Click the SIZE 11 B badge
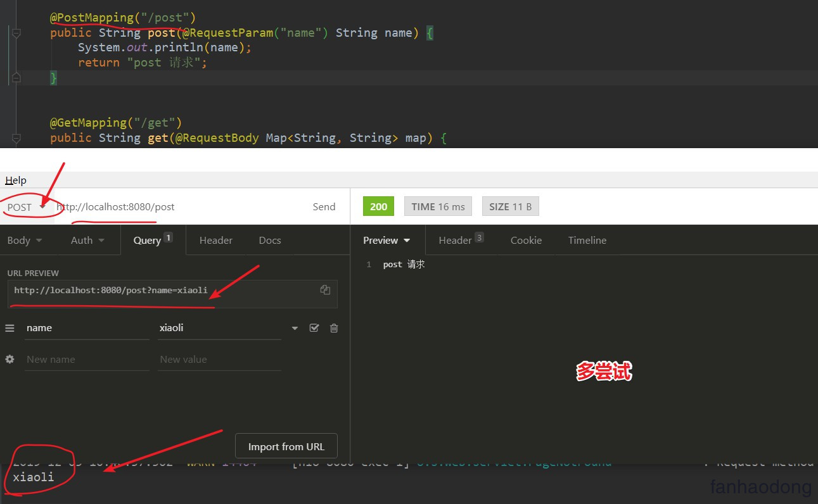 pyautogui.click(x=510, y=206)
